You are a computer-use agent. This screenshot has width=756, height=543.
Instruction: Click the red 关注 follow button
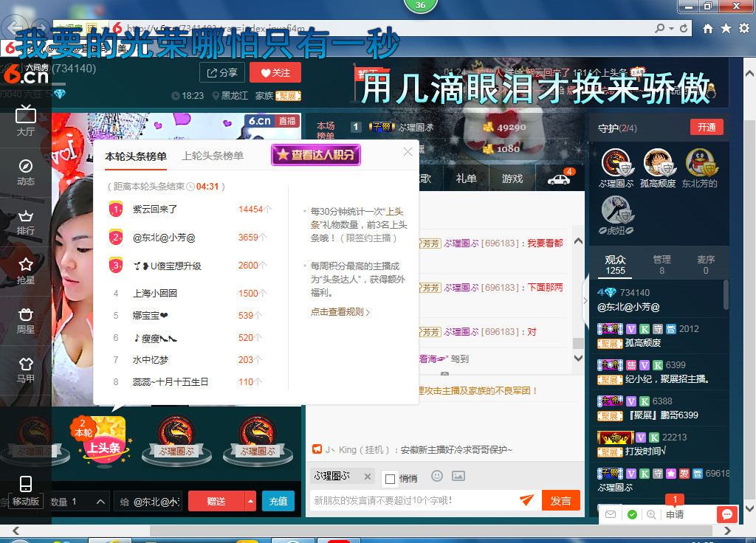[275, 73]
